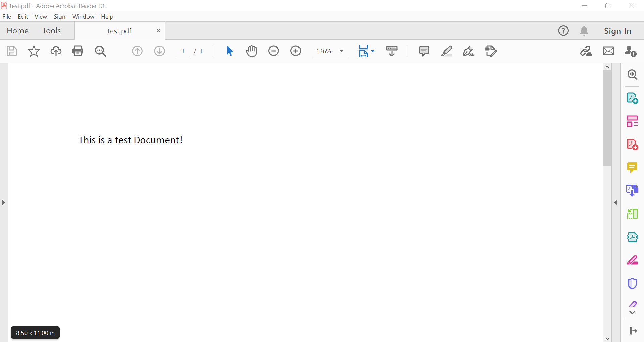
Task: Go to next page with the down arrow
Action: [x=159, y=51]
